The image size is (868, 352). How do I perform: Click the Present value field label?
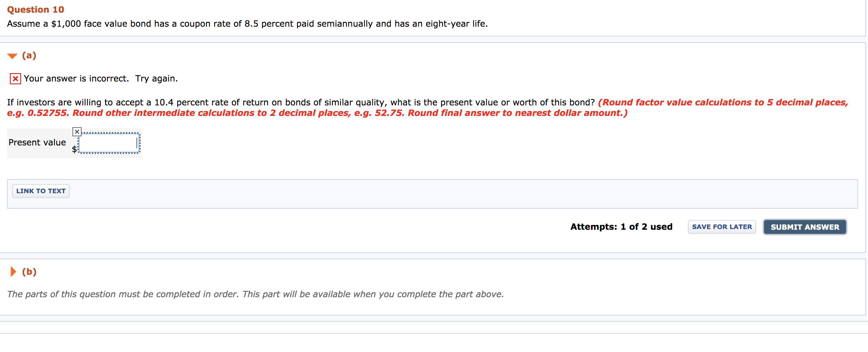tap(37, 142)
